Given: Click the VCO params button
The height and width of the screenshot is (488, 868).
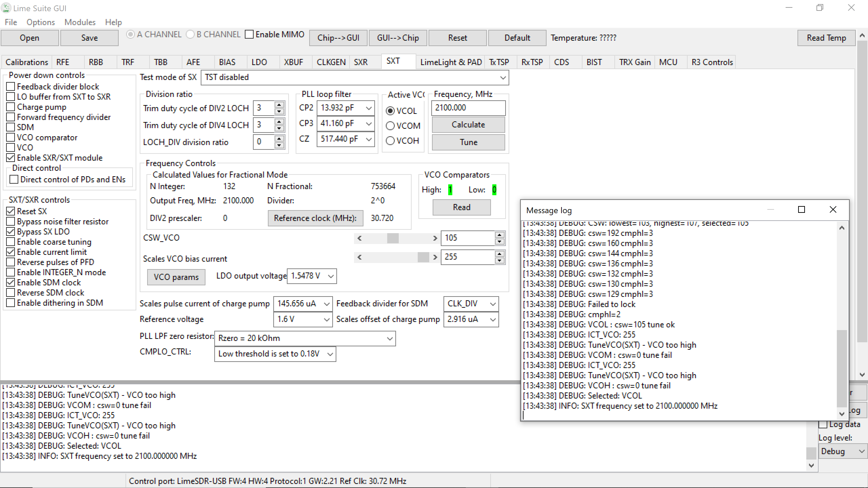Looking at the screenshot, I should [176, 277].
